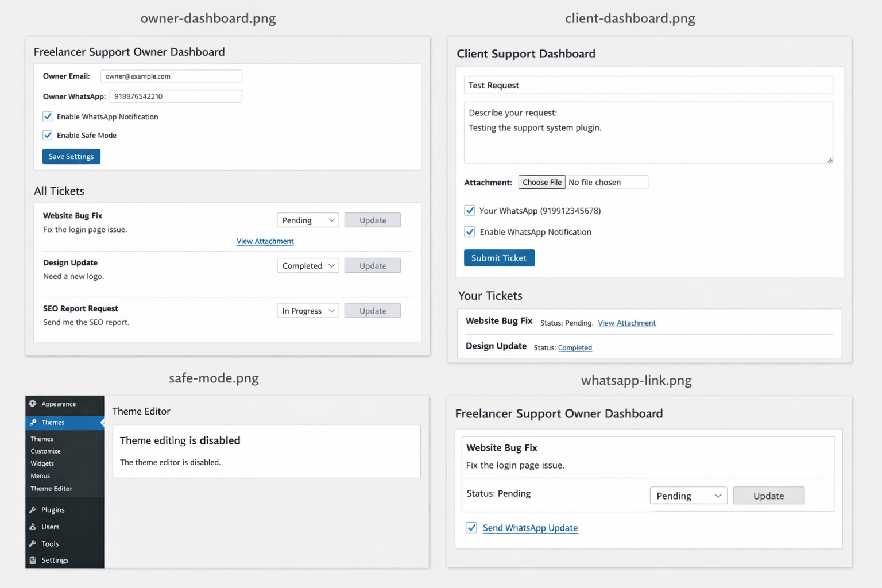
Task: Click the Themes paintbrush icon
Action: pyautogui.click(x=34, y=422)
